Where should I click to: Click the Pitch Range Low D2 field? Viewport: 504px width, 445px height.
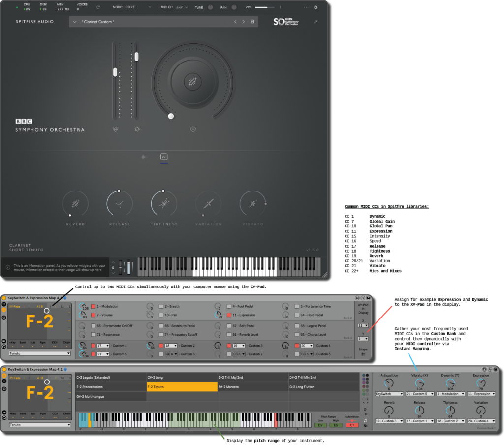(320, 425)
